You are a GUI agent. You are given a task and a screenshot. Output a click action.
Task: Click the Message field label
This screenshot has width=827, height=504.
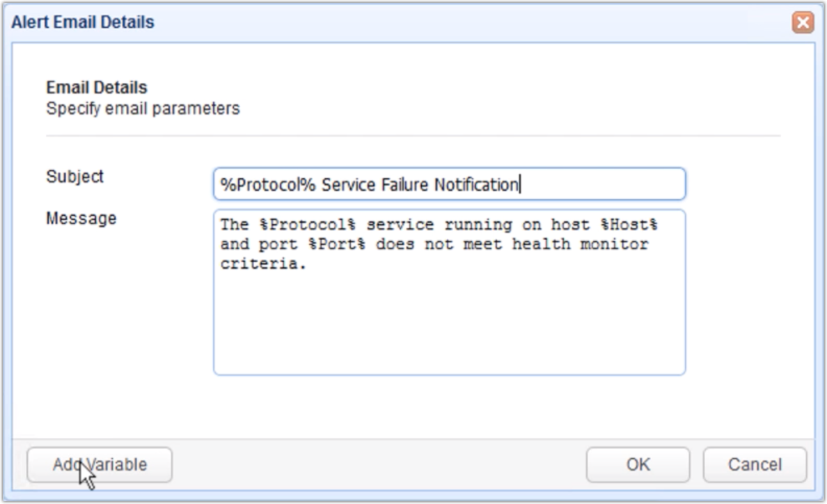tap(81, 219)
